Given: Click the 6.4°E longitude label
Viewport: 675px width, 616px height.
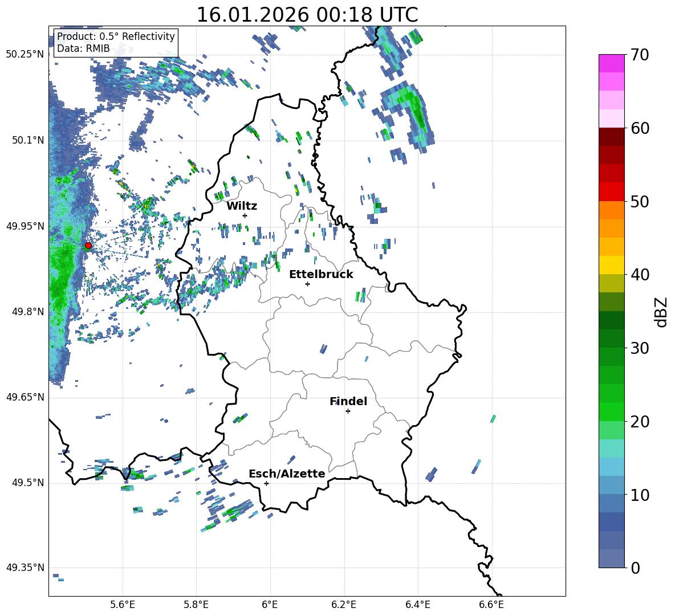Looking at the screenshot, I should [x=418, y=605].
